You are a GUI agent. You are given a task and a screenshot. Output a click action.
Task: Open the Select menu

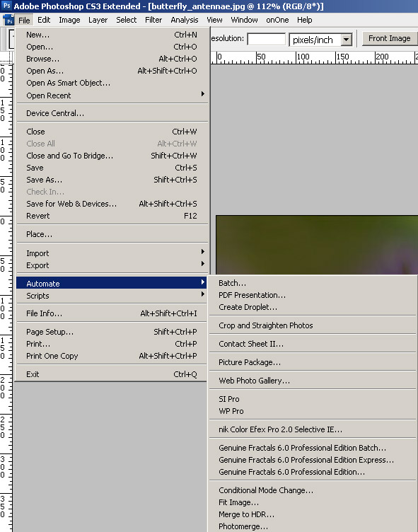pyautogui.click(x=126, y=20)
